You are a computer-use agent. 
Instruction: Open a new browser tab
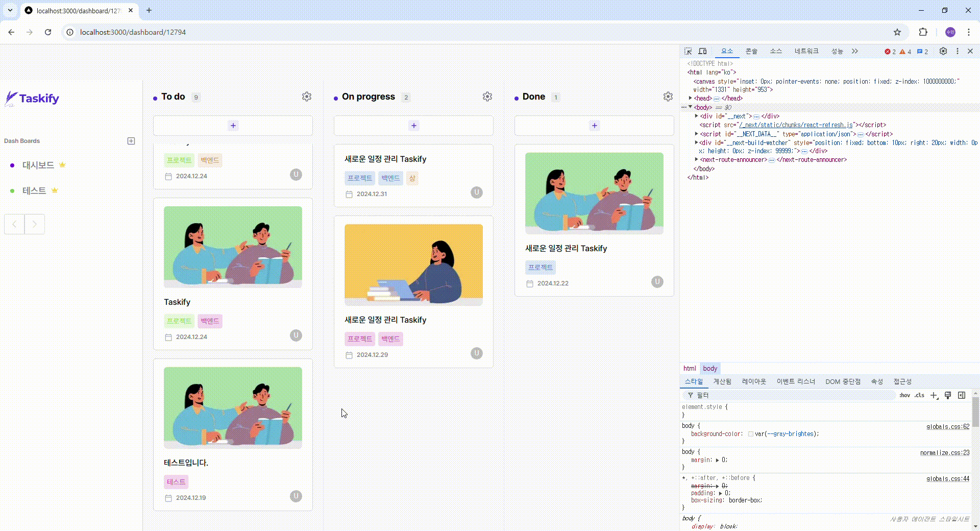click(x=149, y=10)
